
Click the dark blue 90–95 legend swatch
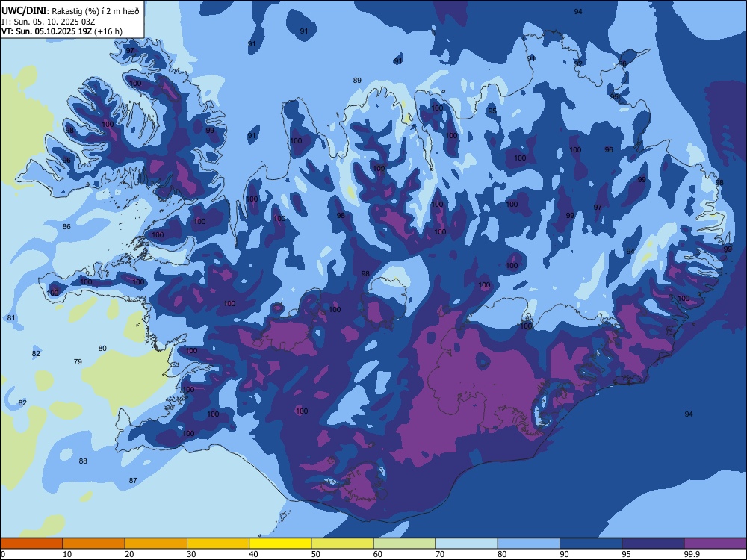click(591, 544)
